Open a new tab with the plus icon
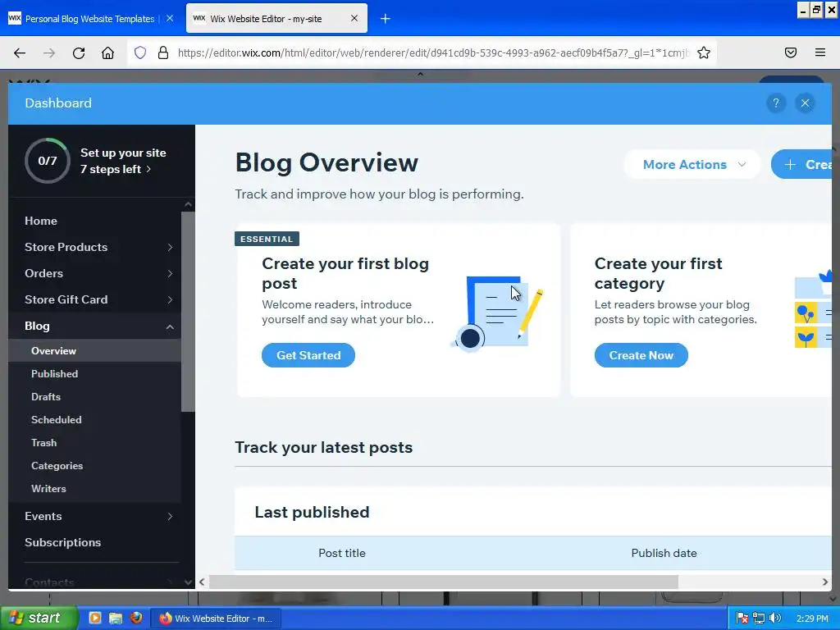Screen dimensions: 840x630 [385, 19]
